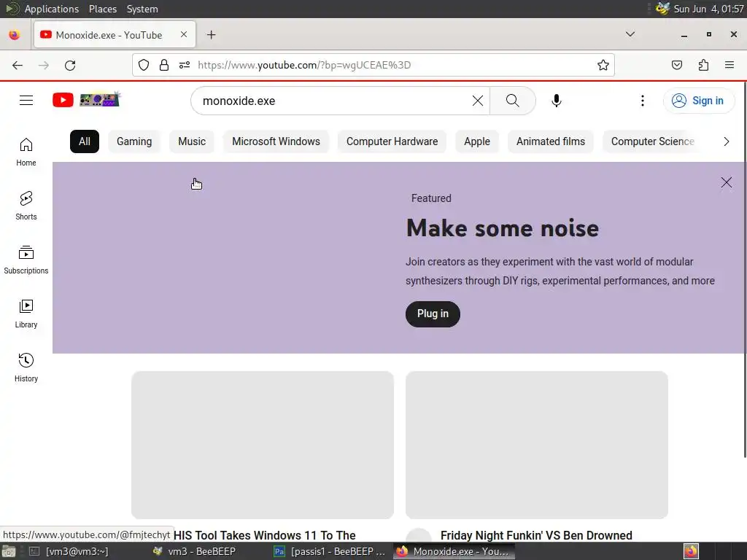Click the Sign in button
Viewport: 747px width, 560px height.
pos(698,101)
